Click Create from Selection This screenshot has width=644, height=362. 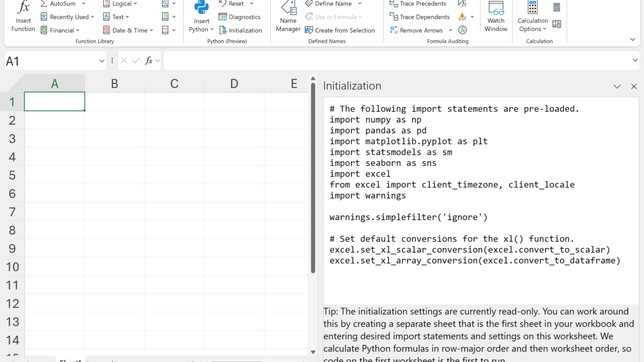pyautogui.click(x=340, y=30)
